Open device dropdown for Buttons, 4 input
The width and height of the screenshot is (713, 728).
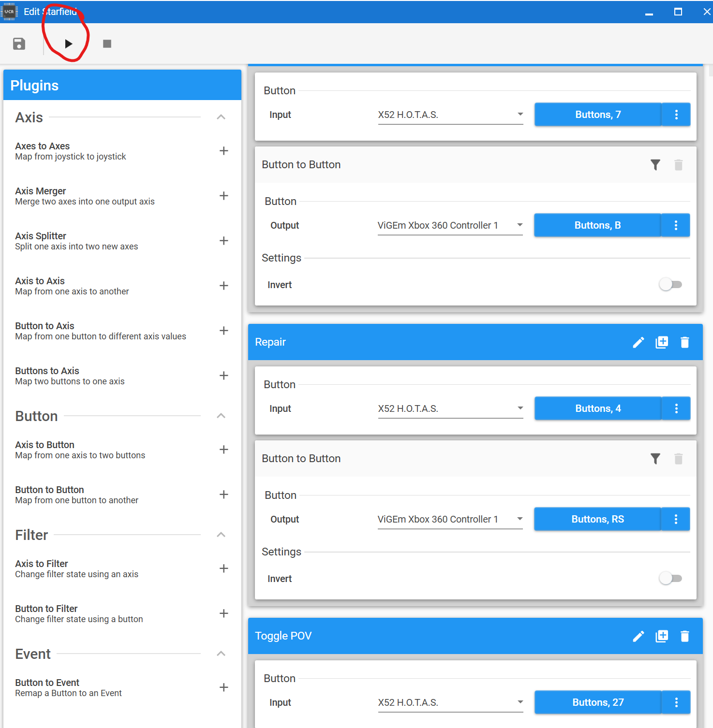tap(450, 409)
